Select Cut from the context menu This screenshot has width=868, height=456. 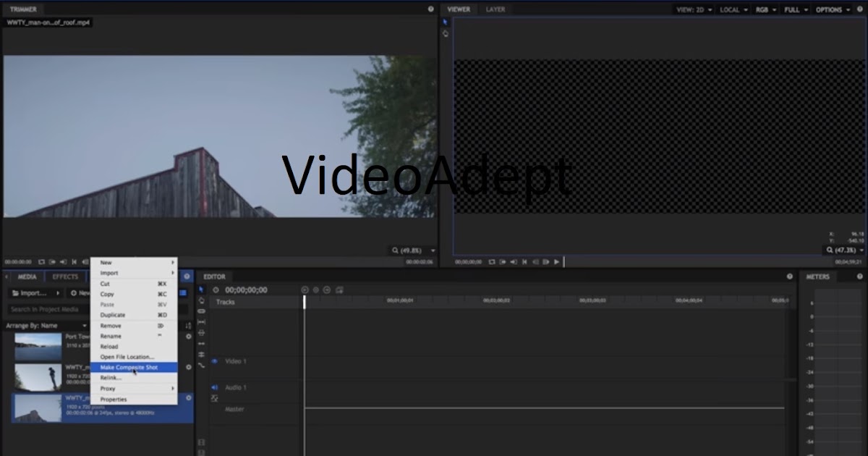134,284
